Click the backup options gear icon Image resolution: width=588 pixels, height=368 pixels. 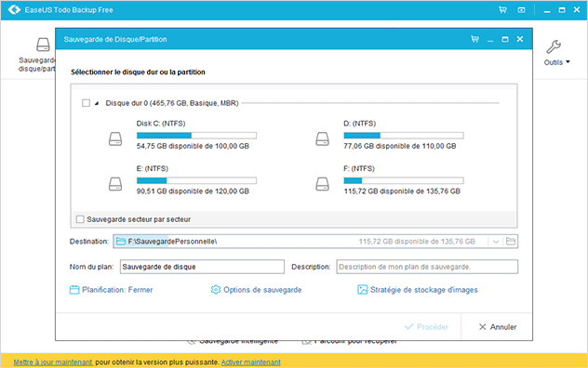pyautogui.click(x=216, y=290)
